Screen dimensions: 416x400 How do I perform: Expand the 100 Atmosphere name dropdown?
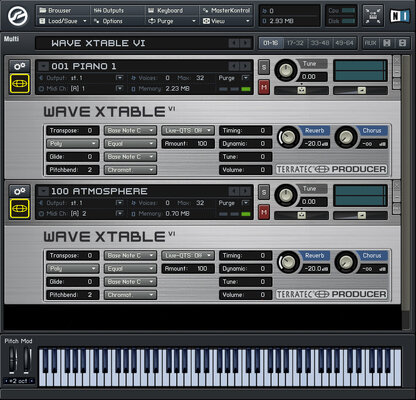[43, 191]
